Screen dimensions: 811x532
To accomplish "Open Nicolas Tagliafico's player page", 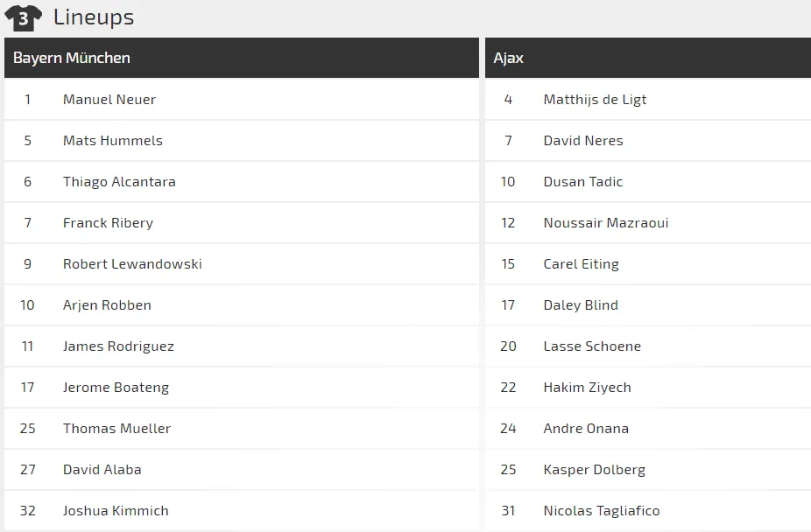I will point(602,511).
